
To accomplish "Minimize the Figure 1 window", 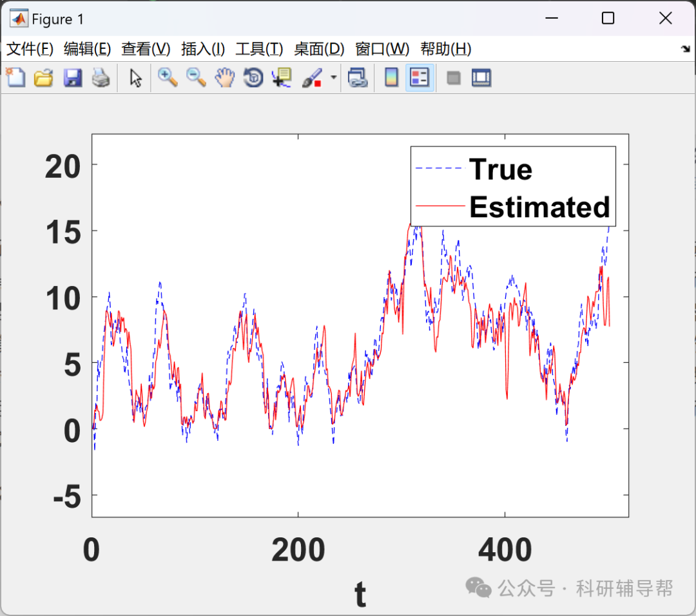I will click(552, 18).
